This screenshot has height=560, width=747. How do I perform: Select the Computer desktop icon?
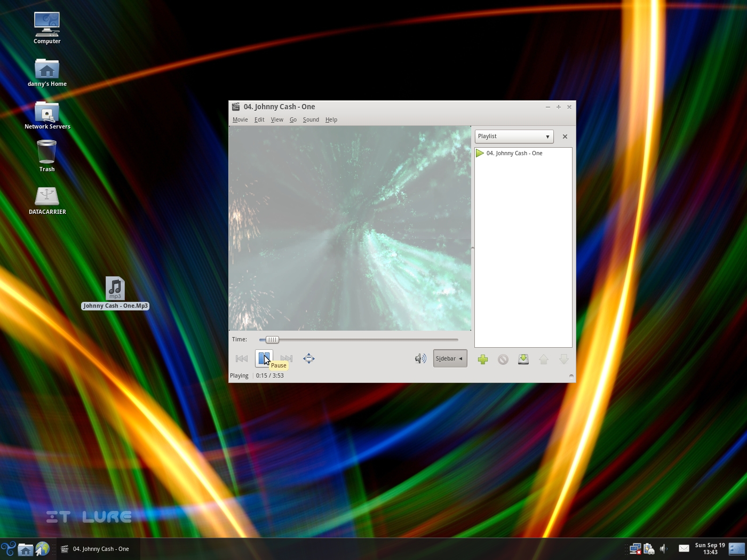tap(47, 28)
